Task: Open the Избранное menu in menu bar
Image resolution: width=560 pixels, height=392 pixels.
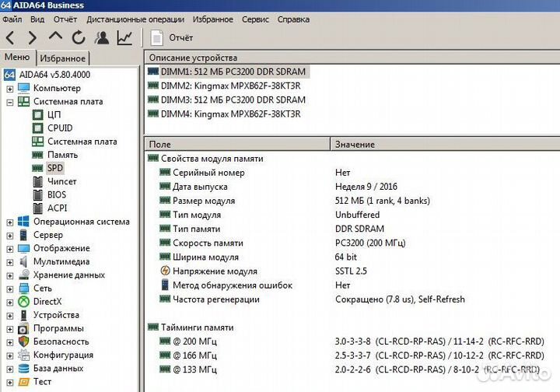Action: (213, 19)
